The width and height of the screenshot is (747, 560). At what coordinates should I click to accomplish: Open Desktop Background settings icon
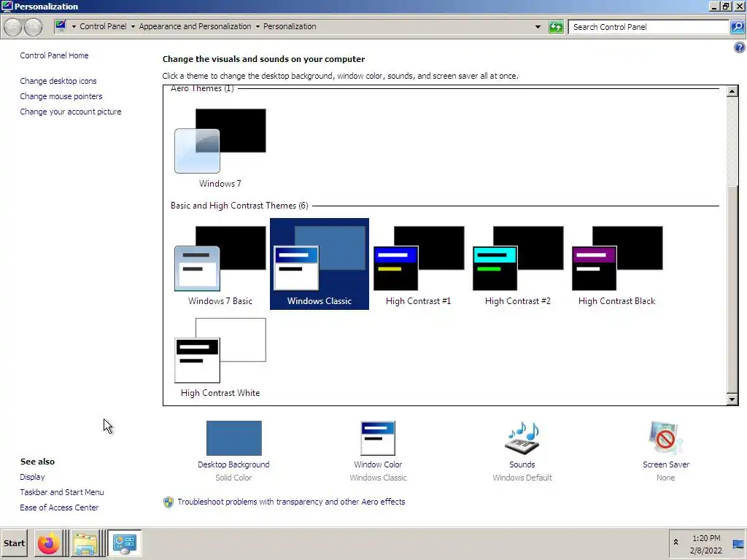tap(233, 438)
